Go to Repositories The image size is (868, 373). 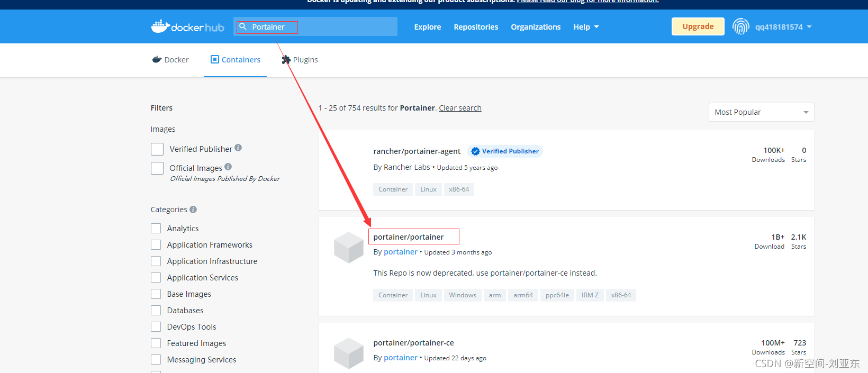click(x=476, y=27)
